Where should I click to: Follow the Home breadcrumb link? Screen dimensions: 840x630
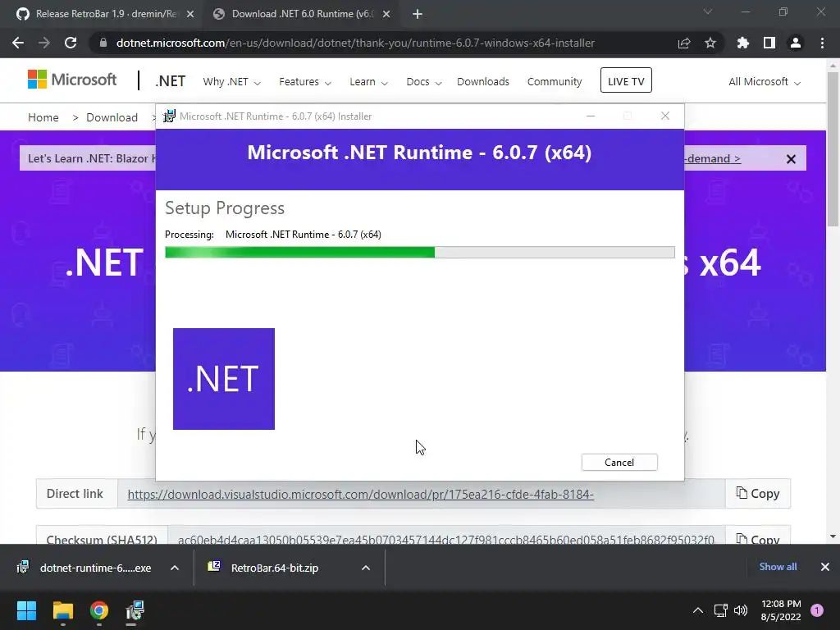pos(43,117)
